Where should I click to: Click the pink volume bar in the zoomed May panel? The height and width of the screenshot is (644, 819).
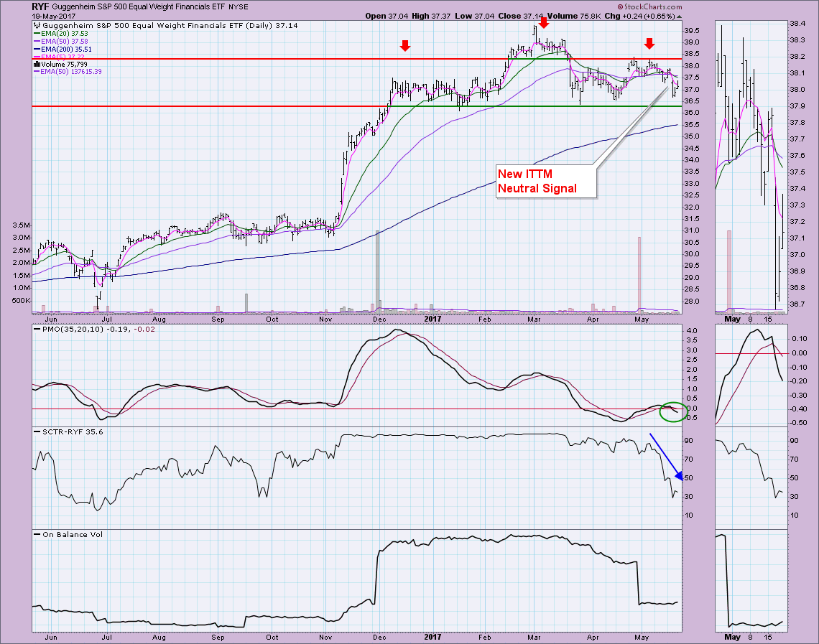tap(729, 271)
